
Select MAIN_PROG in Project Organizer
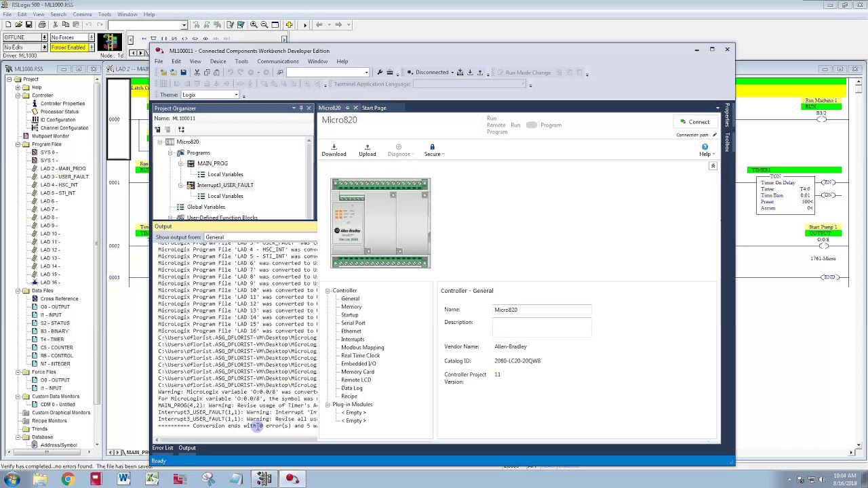(x=212, y=163)
